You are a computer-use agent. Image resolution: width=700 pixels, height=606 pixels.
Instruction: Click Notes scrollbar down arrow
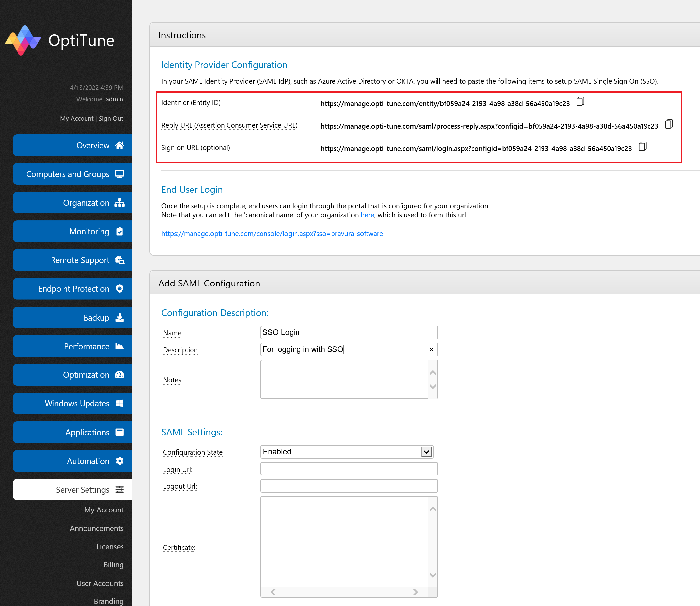433,386
